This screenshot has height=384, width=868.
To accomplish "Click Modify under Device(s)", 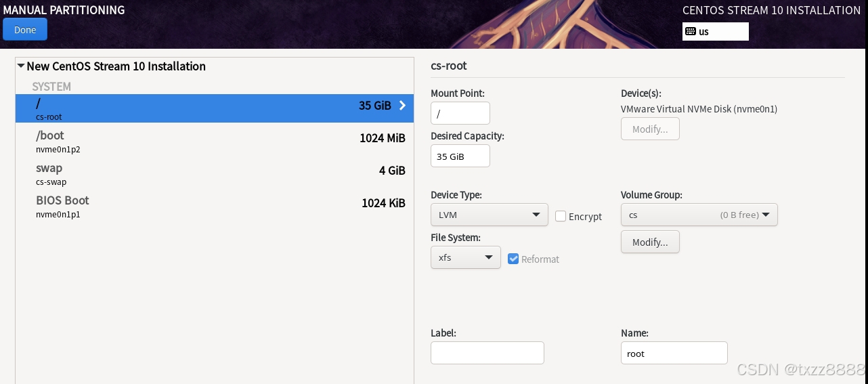I will coord(650,129).
